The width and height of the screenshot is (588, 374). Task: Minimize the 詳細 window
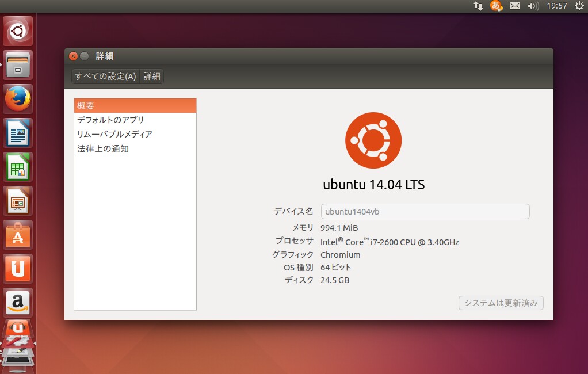click(x=85, y=56)
